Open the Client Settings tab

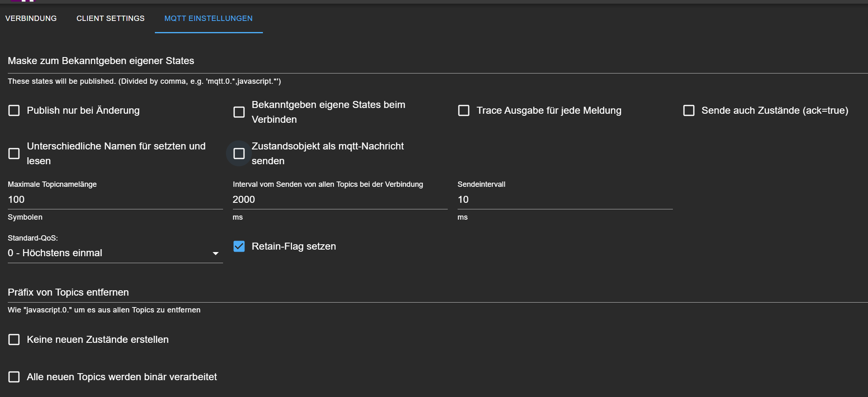point(110,18)
